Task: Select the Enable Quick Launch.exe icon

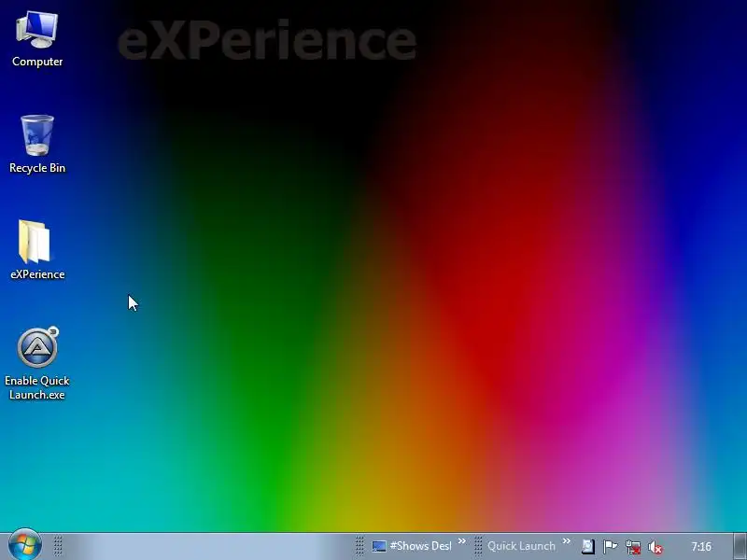Action: (x=37, y=363)
